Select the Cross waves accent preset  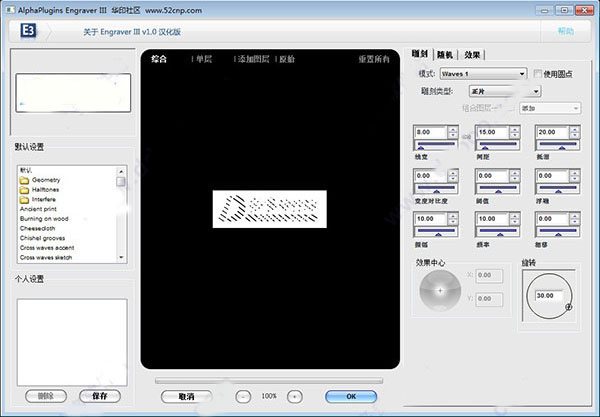[x=47, y=248]
